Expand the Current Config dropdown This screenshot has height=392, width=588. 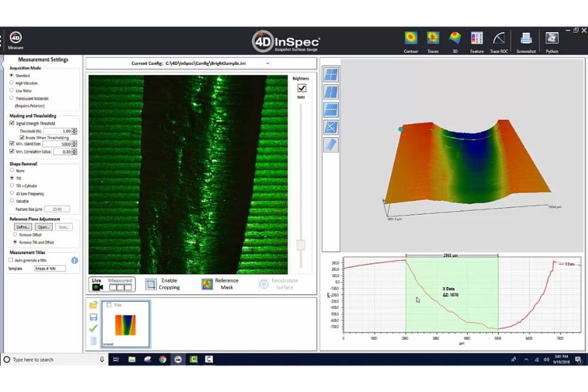(x=268, y=63)
